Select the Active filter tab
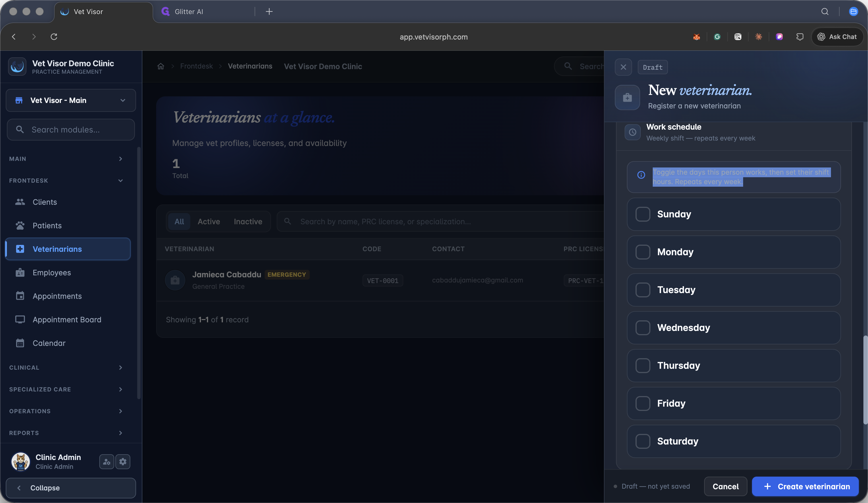 click(209, 222)
